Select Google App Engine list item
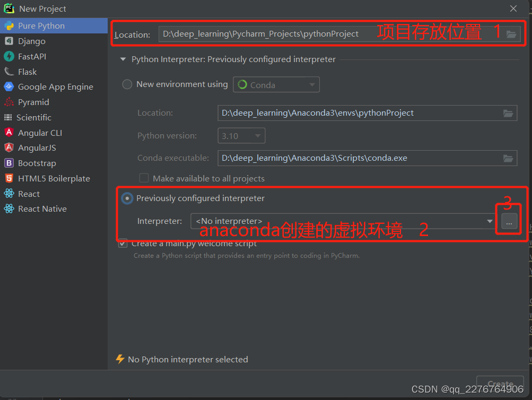Screen dimensions: 532x400 (54, 87)
